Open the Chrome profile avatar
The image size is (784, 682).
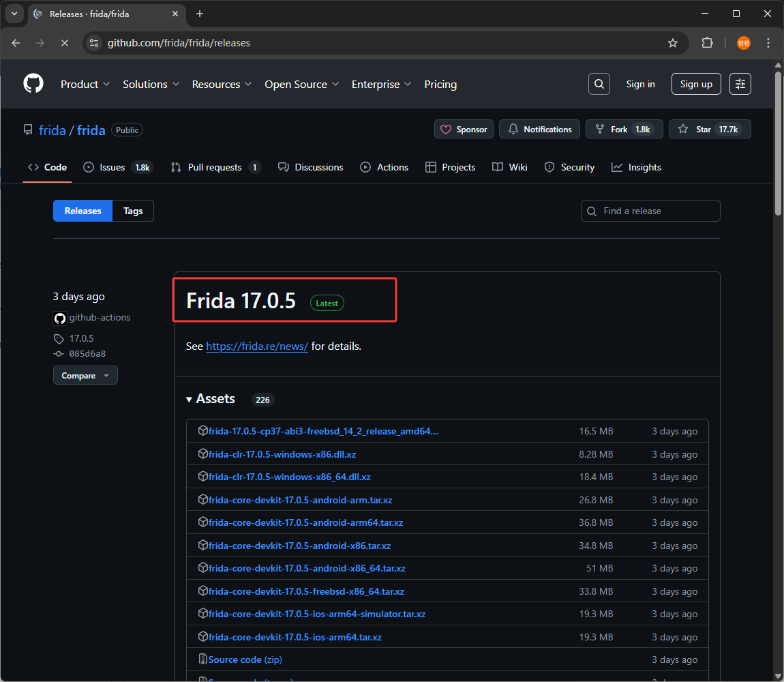click(x=744, y=43)
